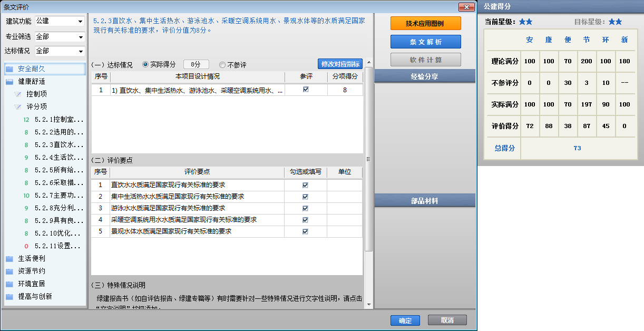Click the 单位 column header
This screenshot has height=331, width=644.
[345, 172]
